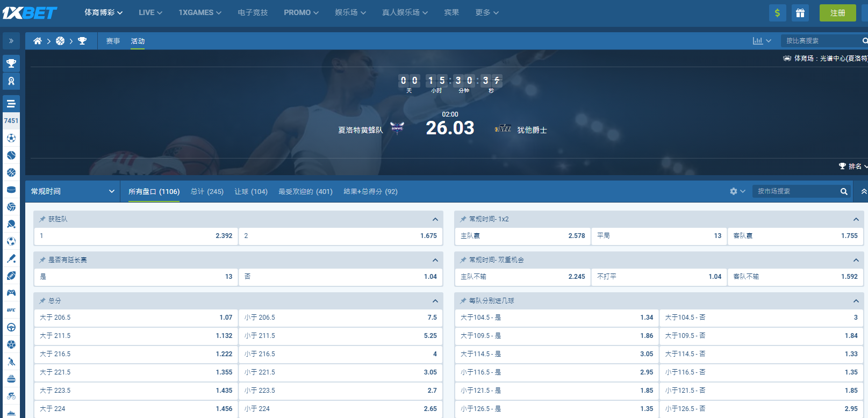
Task: Select the American football sidebar icon
Action: (x=11, y=276)
